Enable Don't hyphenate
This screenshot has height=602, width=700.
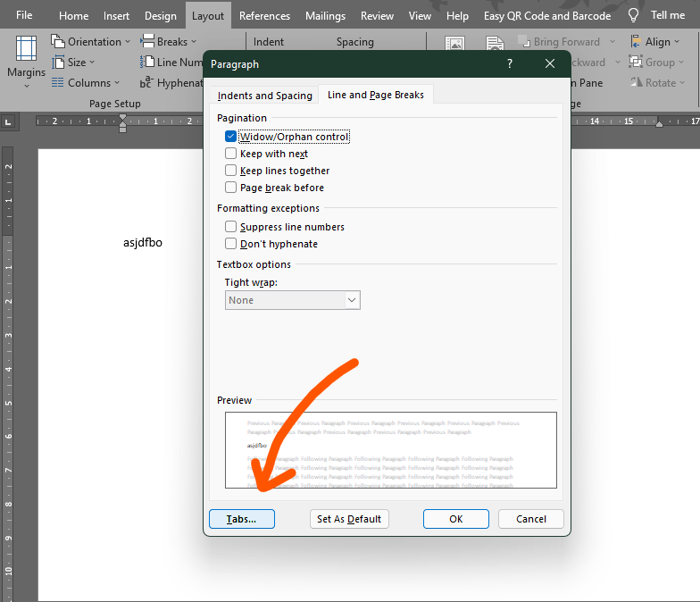[x=230, y=243]
